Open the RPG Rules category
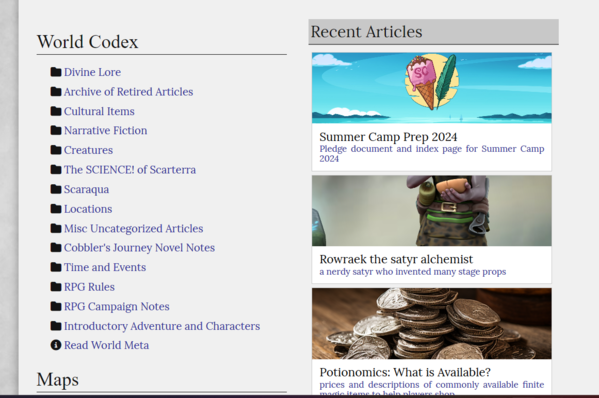Viewport: 599px width, 398px height. pyautogui.click(x=89, y=287)
